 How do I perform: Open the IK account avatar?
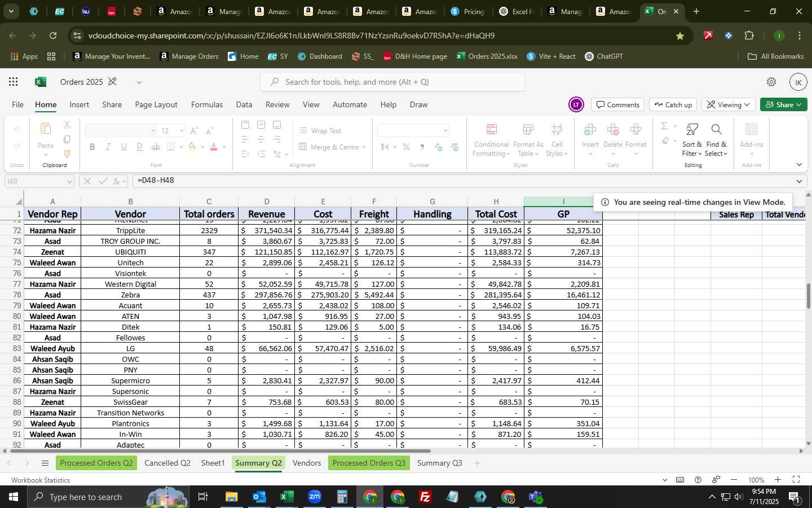(x=798, y=82)
